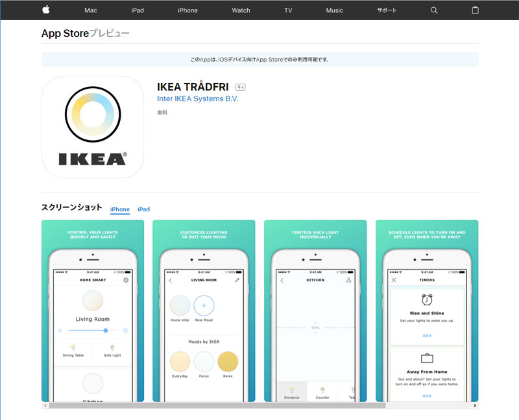Open the サポート menu item
Screen dimensions: 519x420
387,10
